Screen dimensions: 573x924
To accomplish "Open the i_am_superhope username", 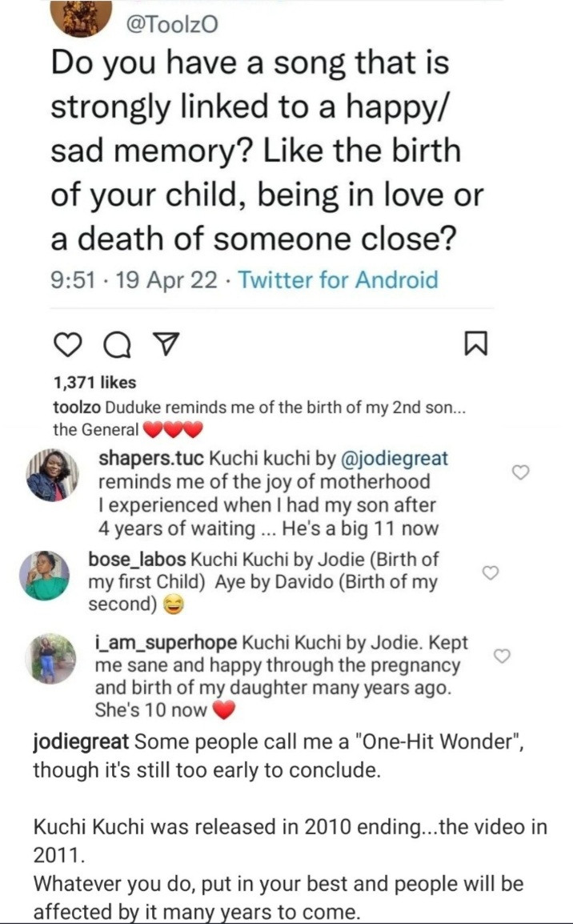I will 166,644.
